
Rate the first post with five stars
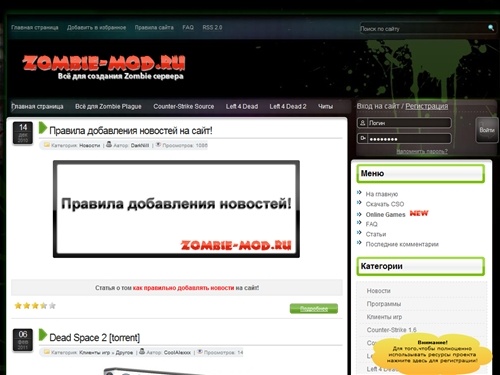click(52, 306)
